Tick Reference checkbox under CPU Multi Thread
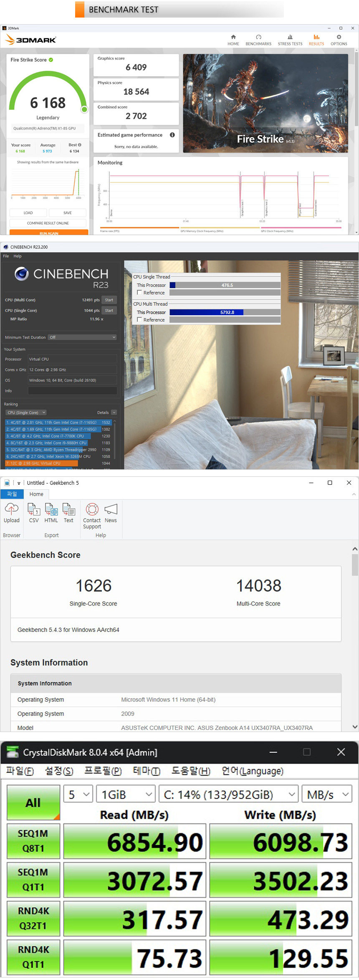359x980 pixels. click(139, 320)
